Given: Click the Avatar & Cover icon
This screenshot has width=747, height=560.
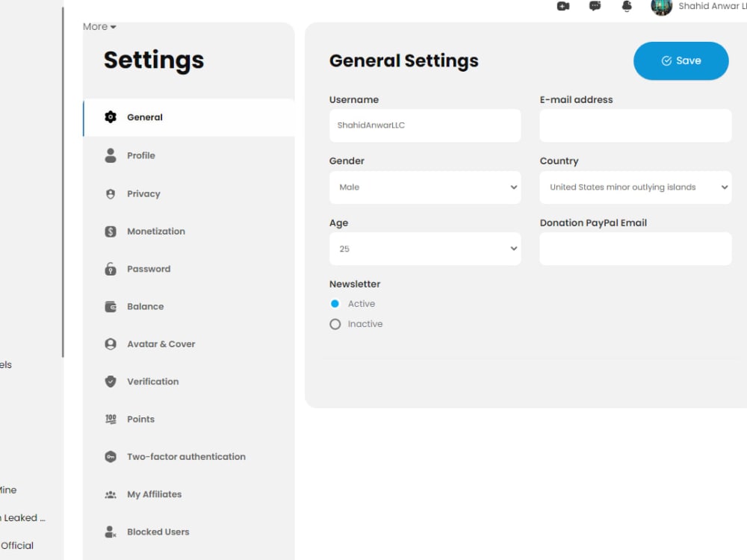Looking at the screenshot, I should (111, 343).
